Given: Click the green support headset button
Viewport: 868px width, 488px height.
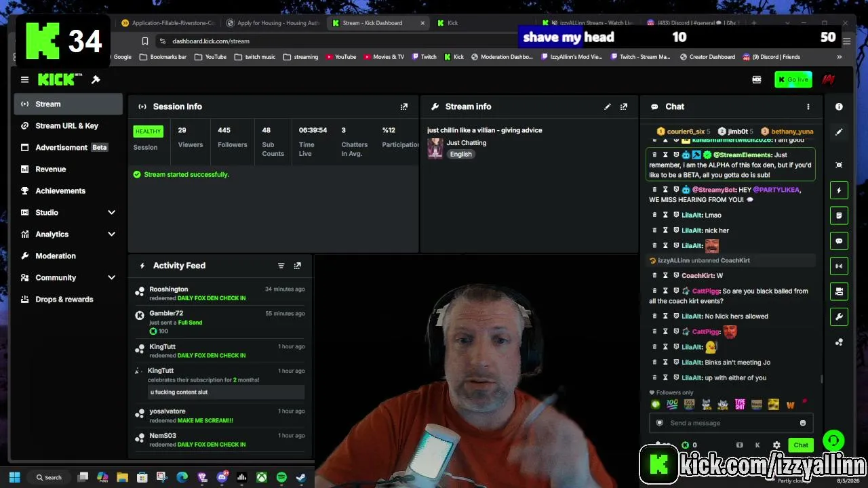Looking at the screenshot, I should tap(833, 441).
